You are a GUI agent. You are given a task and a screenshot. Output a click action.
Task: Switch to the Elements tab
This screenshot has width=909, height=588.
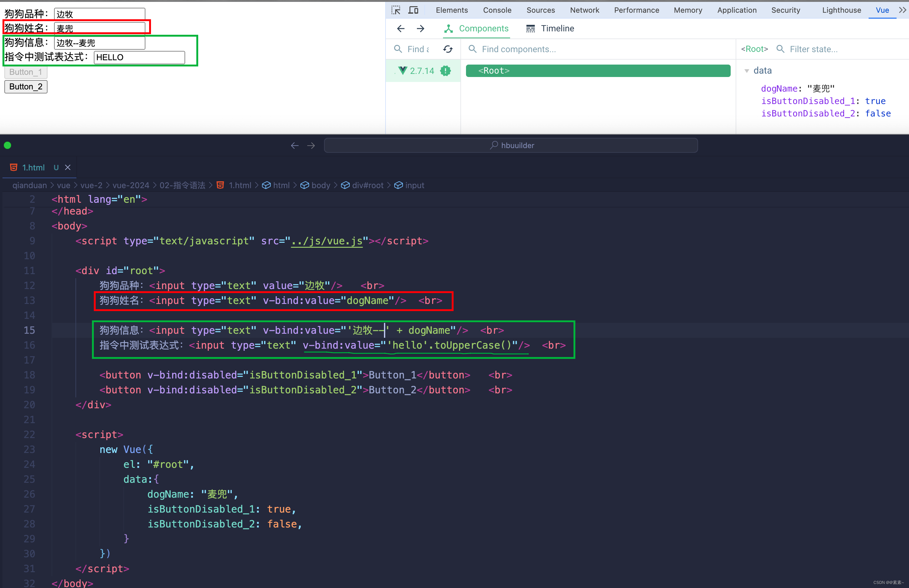click(x=451, y=10)
